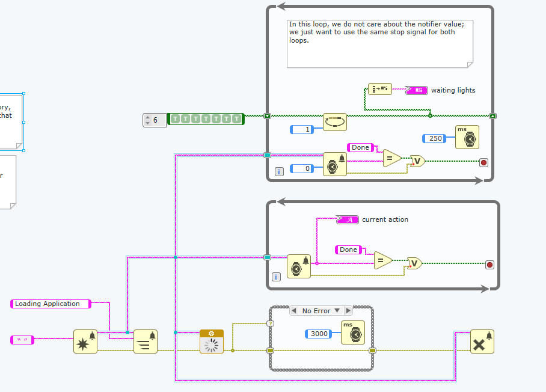This screenshot has height=392, width=546.
Task: Click the waiting lights indicator terminal
Action: pos(417,90)
